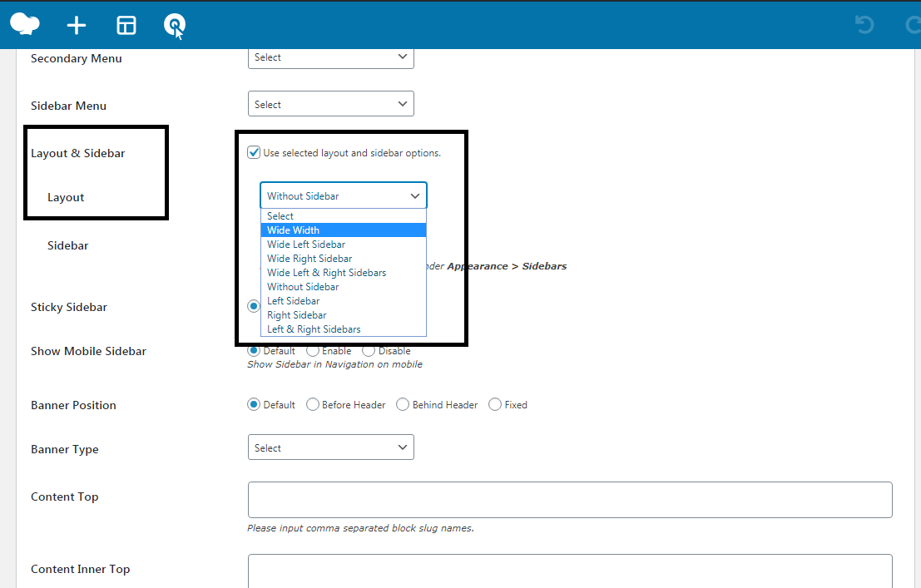Select the Sticky Sidebar radio button
Image resolution: width=921 pixels, height=588 pixels.
pyautogui.click(x=254, y=306)
